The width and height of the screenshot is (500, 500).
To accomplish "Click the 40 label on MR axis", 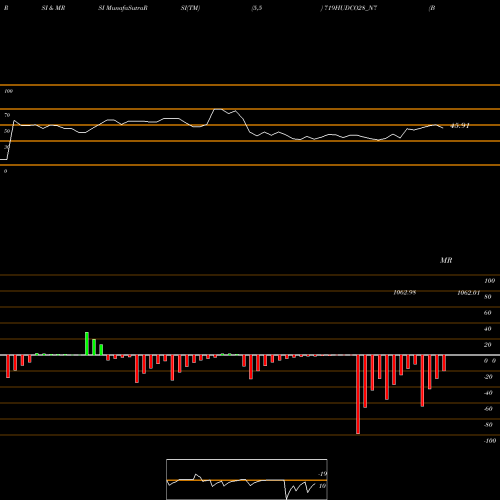I will pyautogui.click(x=487, y=329).
